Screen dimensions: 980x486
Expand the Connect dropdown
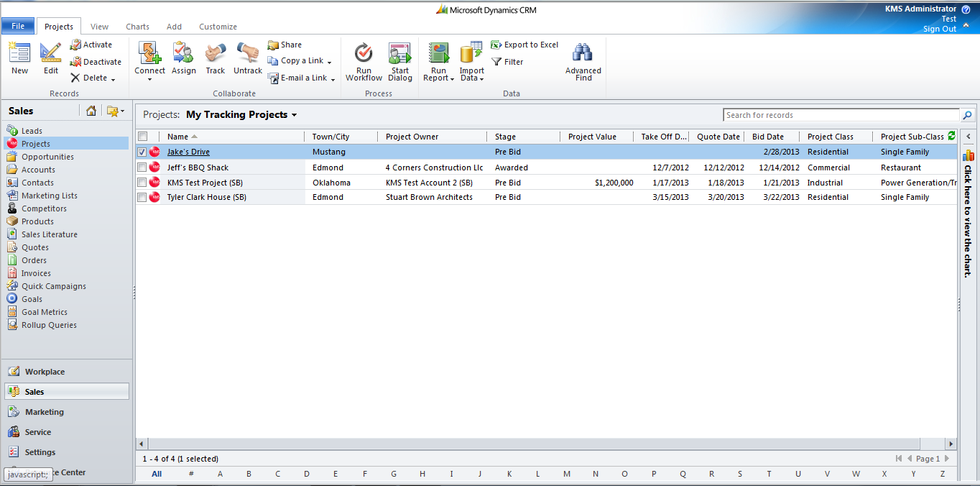[x=149, y=79]
